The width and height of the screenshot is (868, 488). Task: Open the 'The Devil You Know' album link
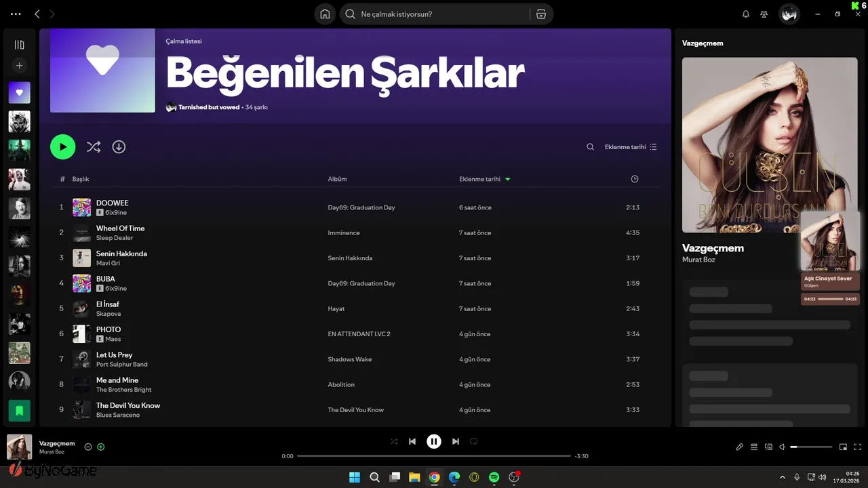click(x=355, y=410)
